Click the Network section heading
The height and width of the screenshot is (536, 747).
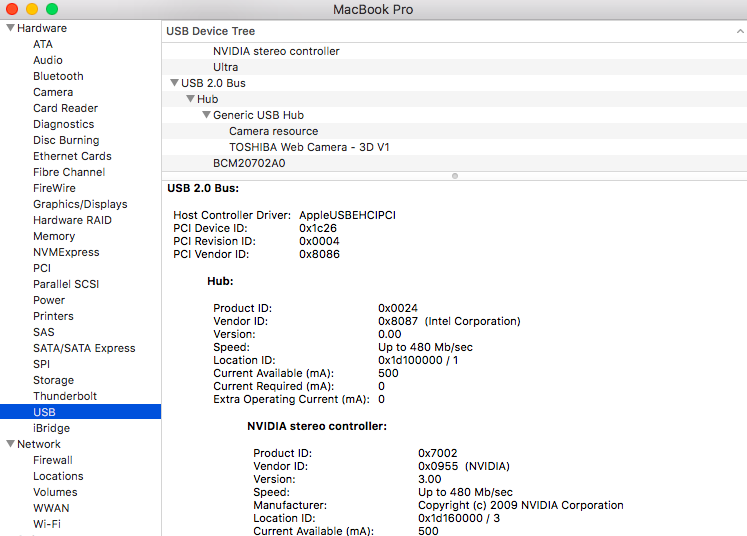pos(39,444)
